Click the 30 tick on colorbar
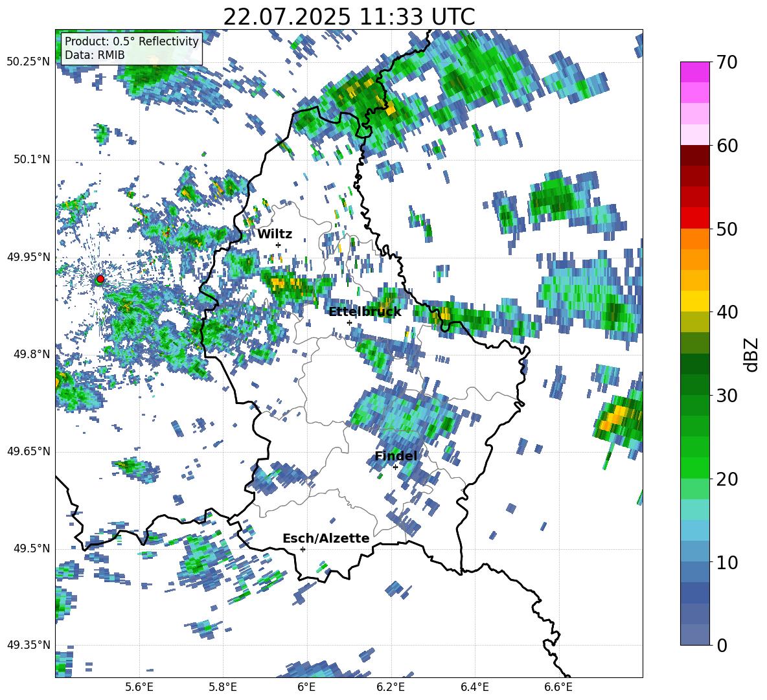The image size is (767, 700). pyautogui.click(x=728, y=395)
